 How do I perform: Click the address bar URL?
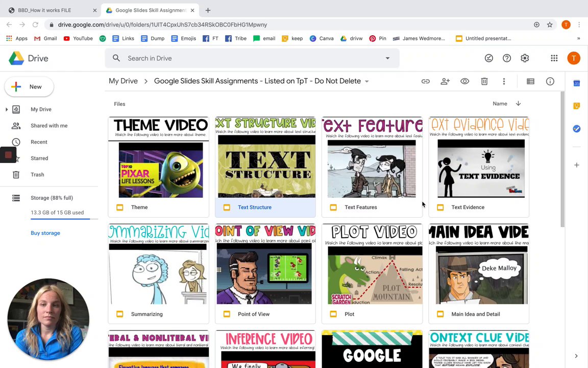(162, 25)
